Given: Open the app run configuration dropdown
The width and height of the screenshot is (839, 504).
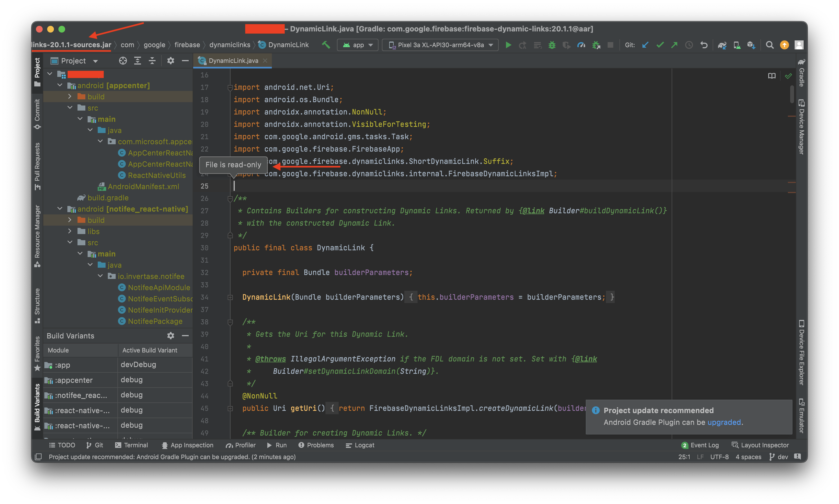Looking at the screenshot, I should coord(357,45).
